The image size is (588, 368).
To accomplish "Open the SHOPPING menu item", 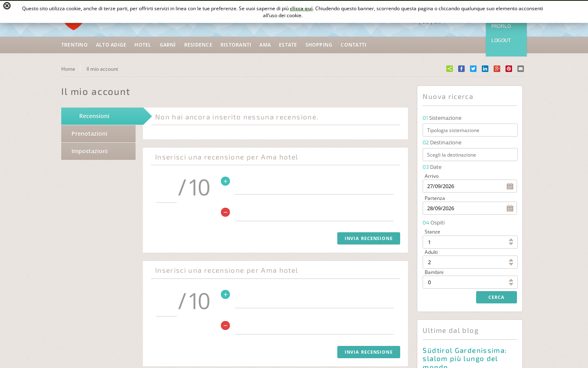I will click(x=319, y=45).
